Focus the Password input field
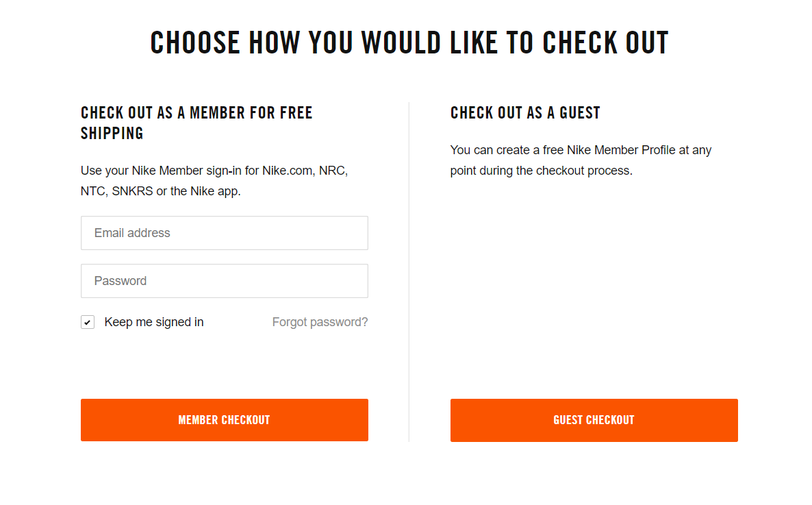 (x=224, y=281)
